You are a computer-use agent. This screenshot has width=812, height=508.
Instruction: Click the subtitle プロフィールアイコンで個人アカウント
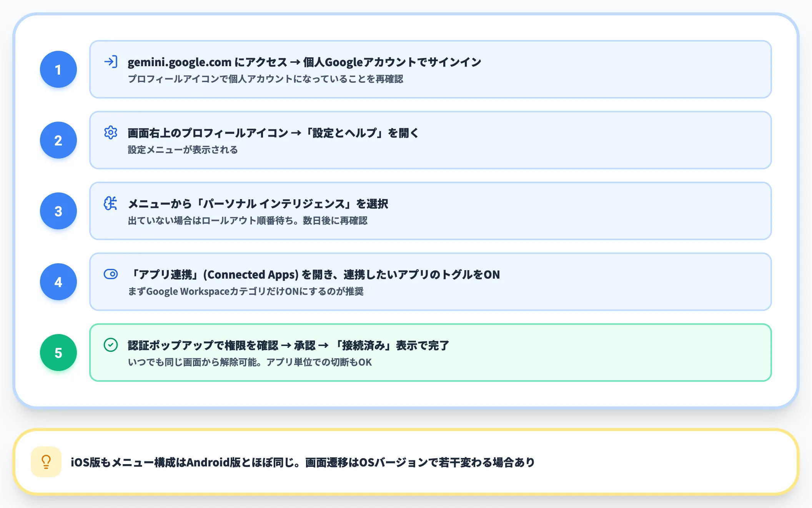266,79
